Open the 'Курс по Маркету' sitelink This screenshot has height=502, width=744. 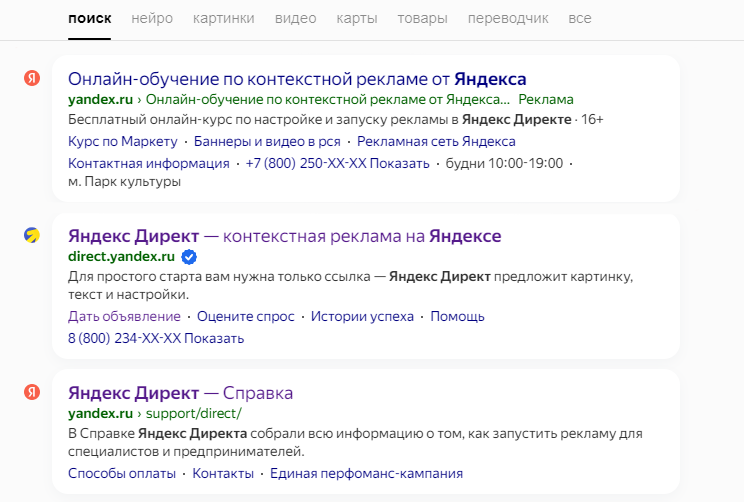click(122, 141)
